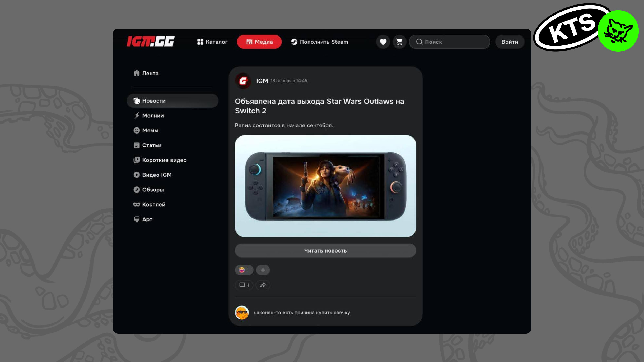Select the Медиа tab
Viewport: 644px width, 362px height.
click(x=259, y=42)
